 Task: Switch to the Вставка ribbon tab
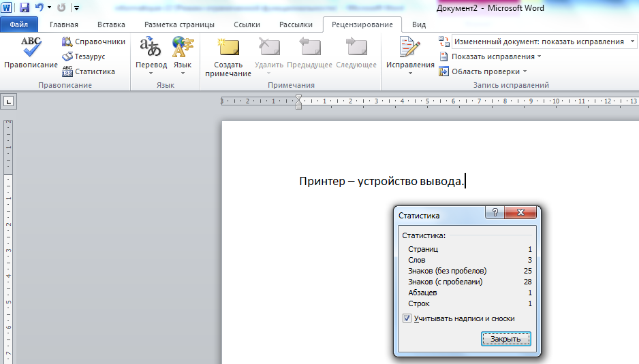coord(111,24)
